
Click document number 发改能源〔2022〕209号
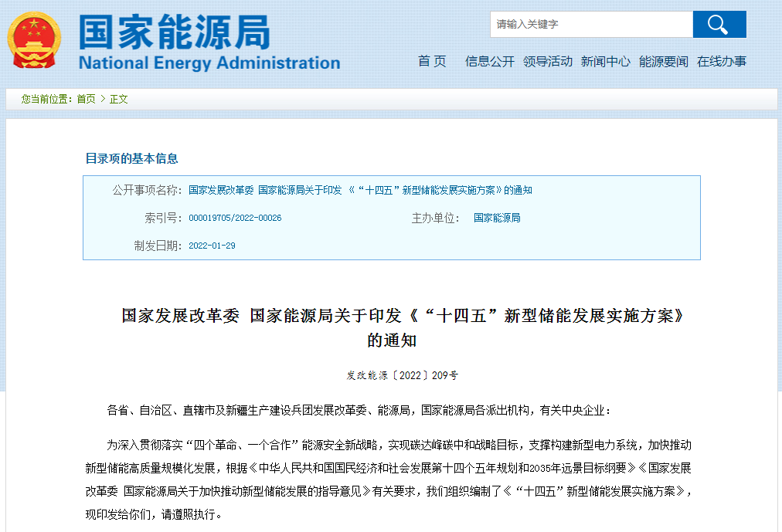(x=402, y=376)
